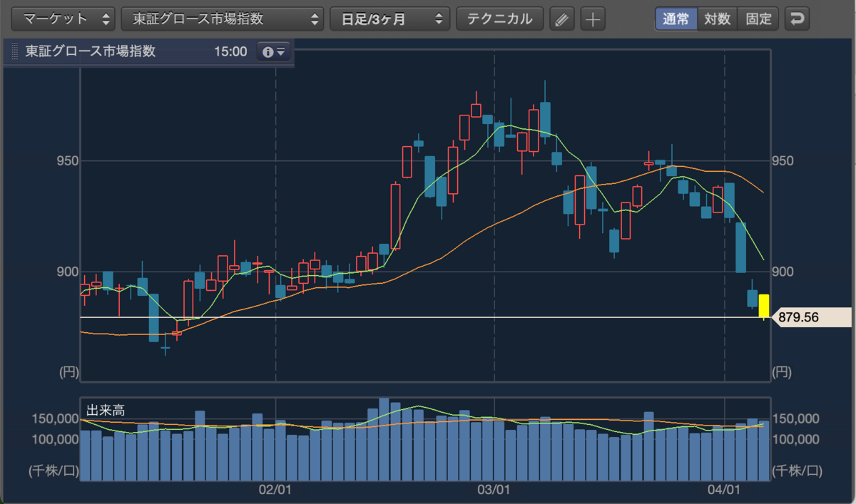Viewport: 856px width, 504px height.
Task: Select the pencil drawing tool icon
Action: pos(562,19)
